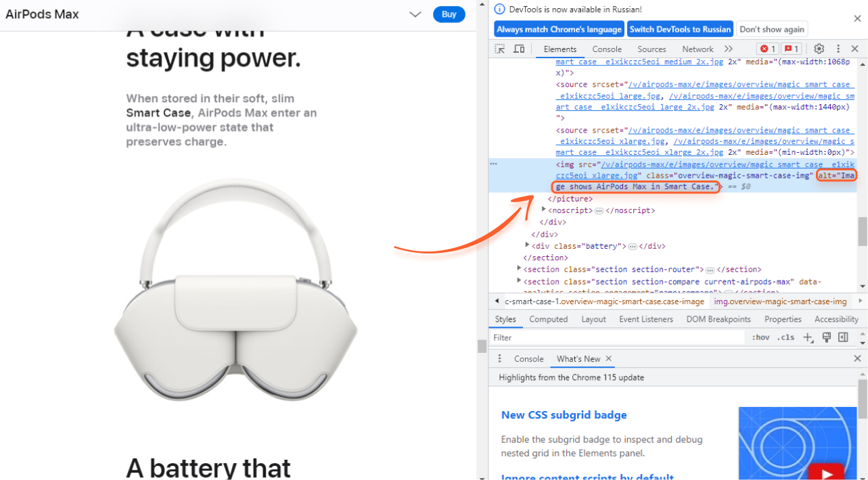Viewport: 868px width, 480px height.
Task: Select the inspect element picker icon
Action: click(x=500, y=49)
